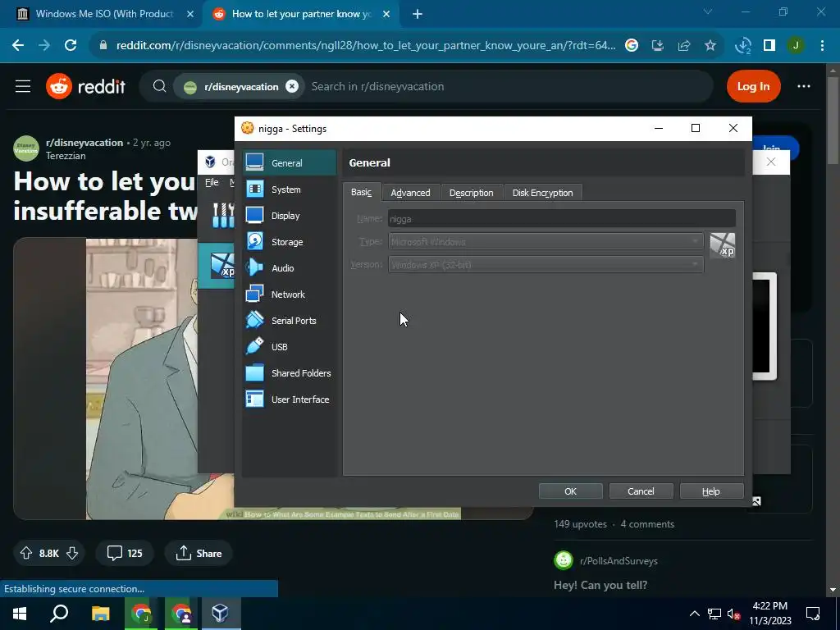Open the Reddit three-dots options menu
This screenshot has width=840, height=630.
(804, 86)
